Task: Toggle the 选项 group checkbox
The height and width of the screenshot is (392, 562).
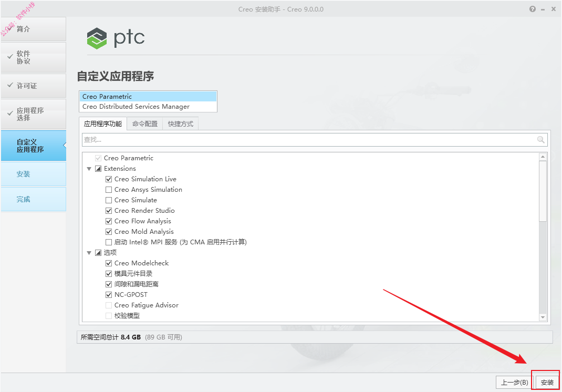Action: [x=98, y=252]
